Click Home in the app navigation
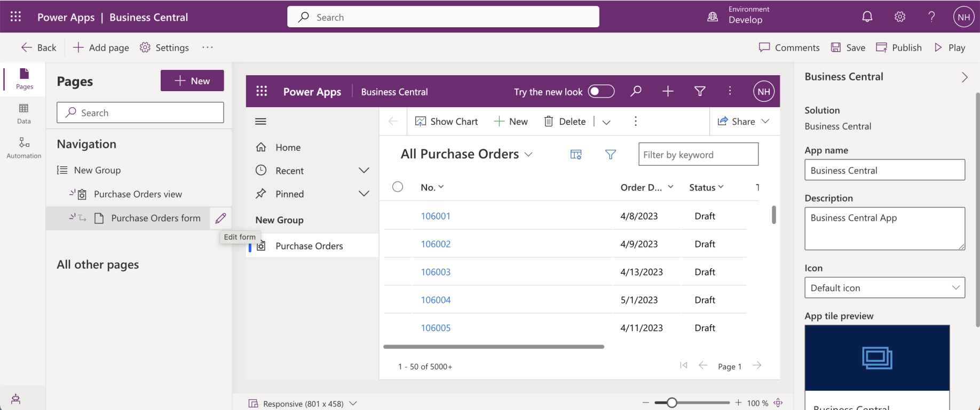980x410 pixels. pos(288,148)
